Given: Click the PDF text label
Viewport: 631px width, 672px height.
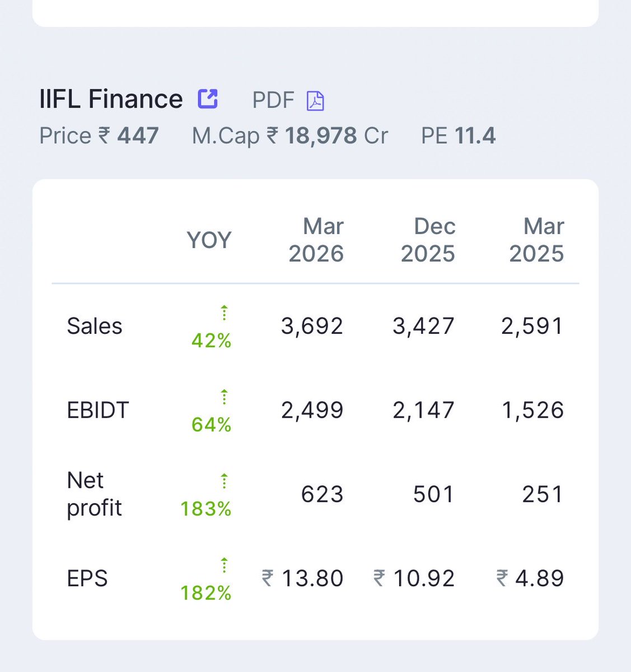Looking at the screenshot, I should point(273,100).
